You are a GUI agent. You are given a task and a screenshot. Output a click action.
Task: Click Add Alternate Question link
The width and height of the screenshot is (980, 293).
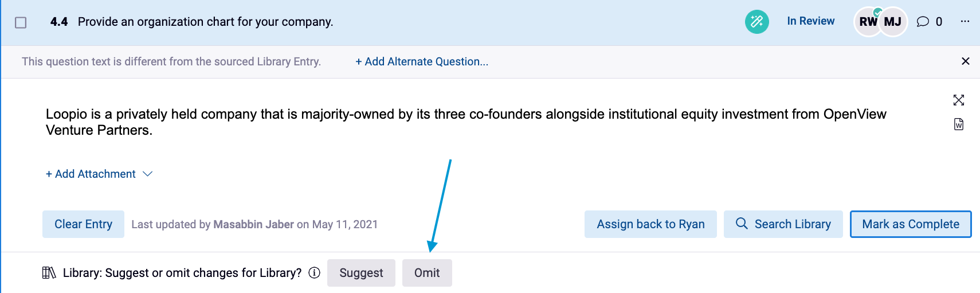click(421, 61)
